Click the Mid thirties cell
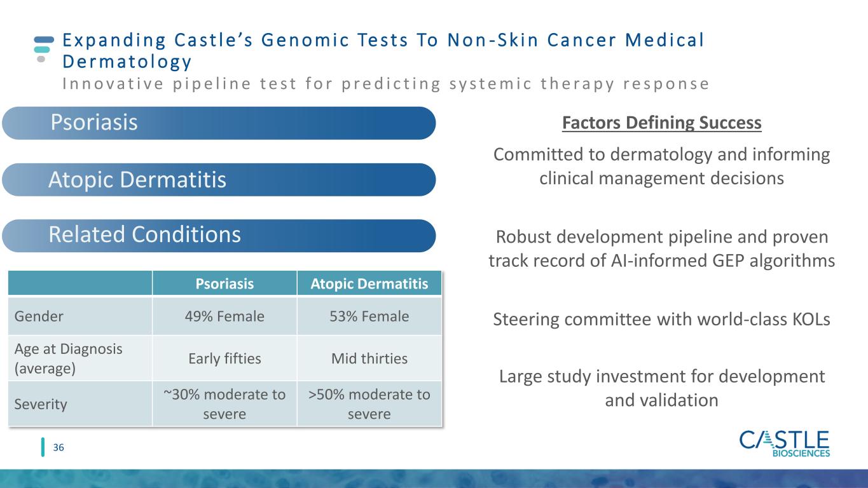 point(369,358)
